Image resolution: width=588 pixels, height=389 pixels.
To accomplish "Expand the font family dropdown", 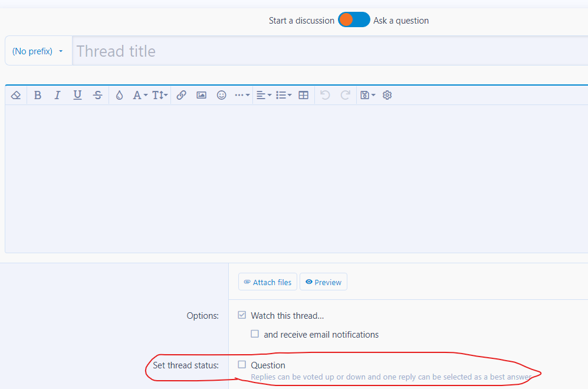I will tap(140, 96).
